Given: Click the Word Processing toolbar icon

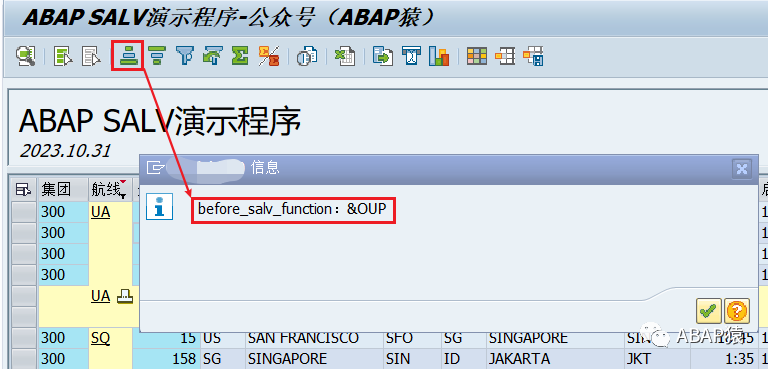Looking at the screenshot, I should (410, 56).
